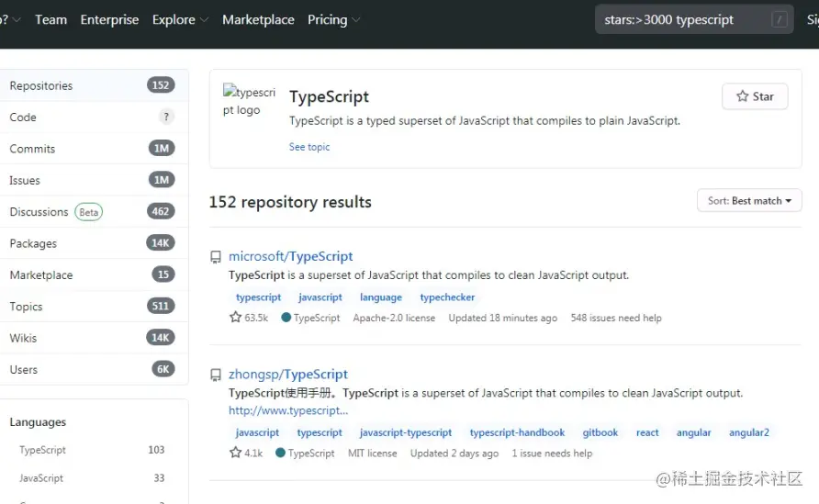Open the Sort: Best match dropdown
This screenshot has width=819, height=504.
(x=749, y=201)
